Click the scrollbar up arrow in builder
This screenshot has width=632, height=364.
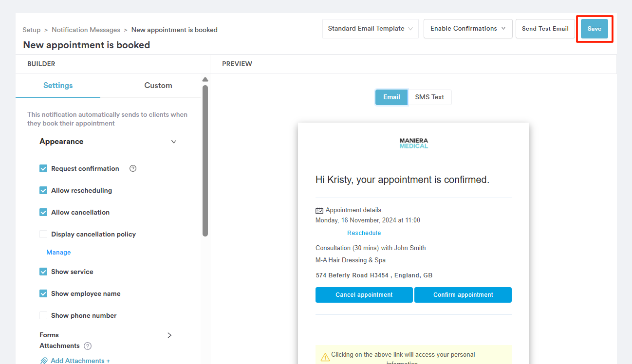pyautogui.click(x=205, y=79)
